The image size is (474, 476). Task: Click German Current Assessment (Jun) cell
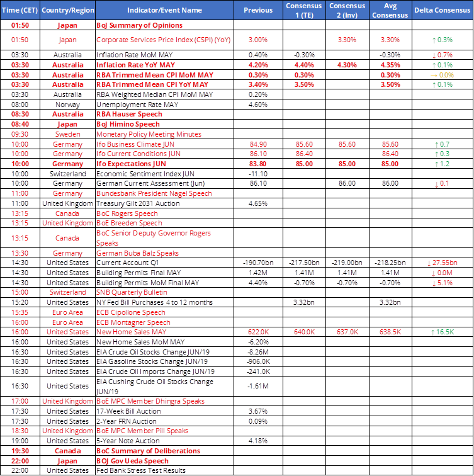[x=164, y=183]
